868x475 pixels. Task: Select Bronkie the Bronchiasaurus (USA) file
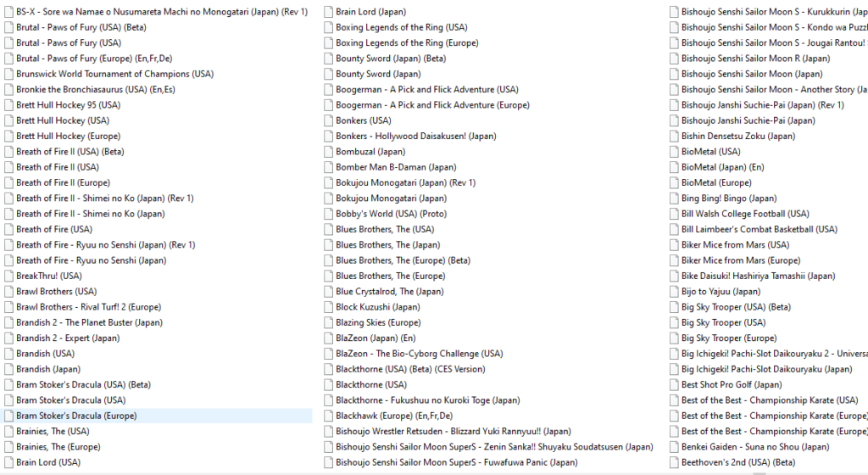pyautogui.click(x=95, y=89)
